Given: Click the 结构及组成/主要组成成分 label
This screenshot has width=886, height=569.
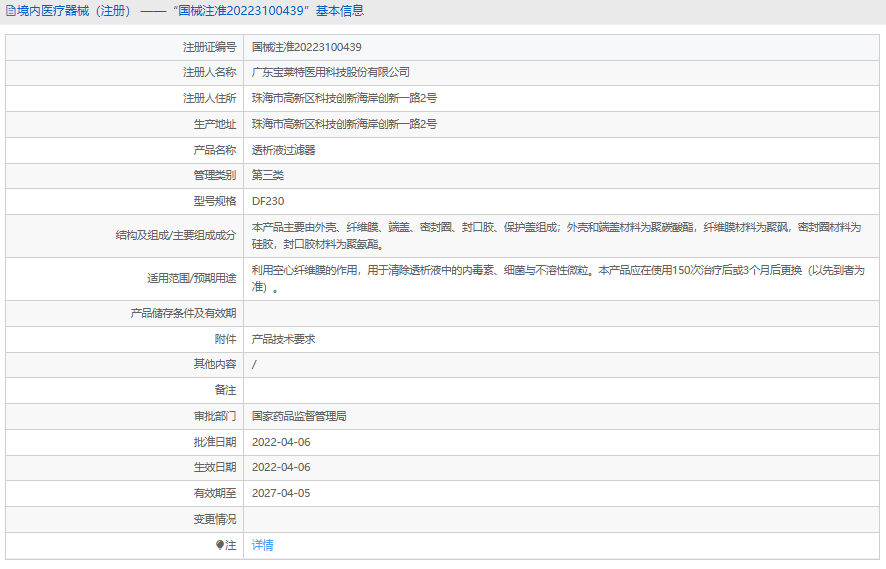Looking at the screenshot, I should point(176,236).
